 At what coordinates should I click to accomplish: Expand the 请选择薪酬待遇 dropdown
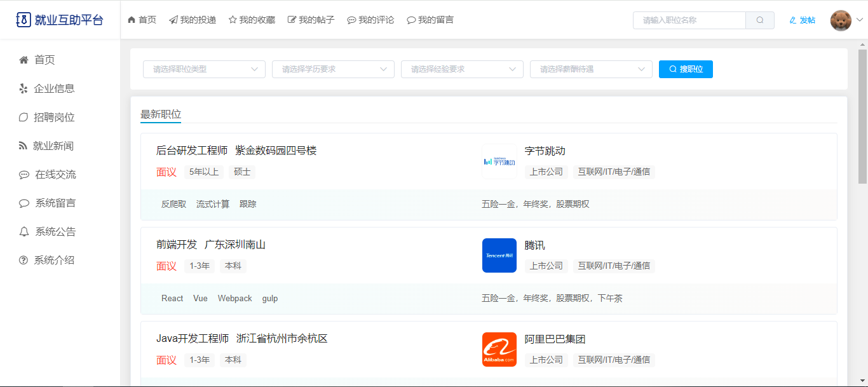591,69
